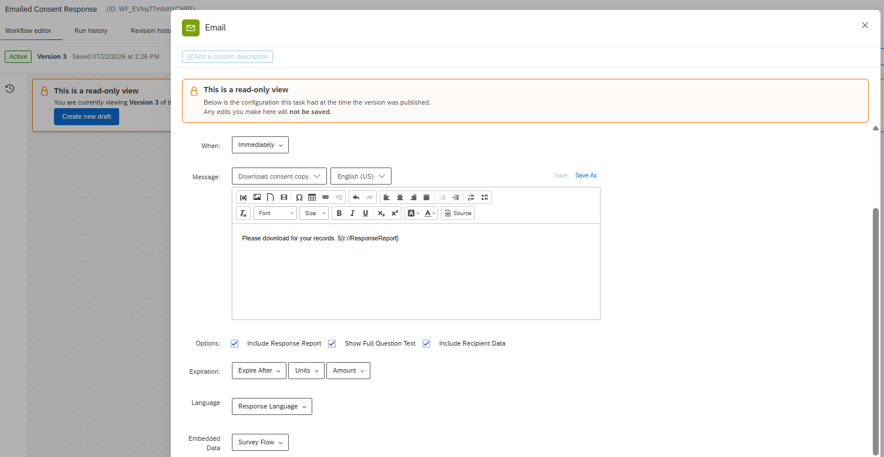Screen dimensions: 884x457
Task: Apply subscript formatting
Action: [381, 213]
